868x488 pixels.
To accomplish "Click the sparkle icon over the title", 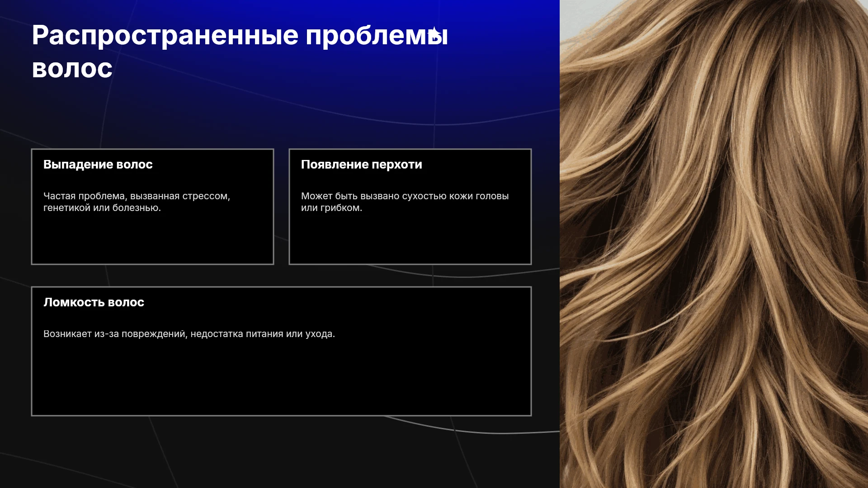I will click(x=434, y=33).
